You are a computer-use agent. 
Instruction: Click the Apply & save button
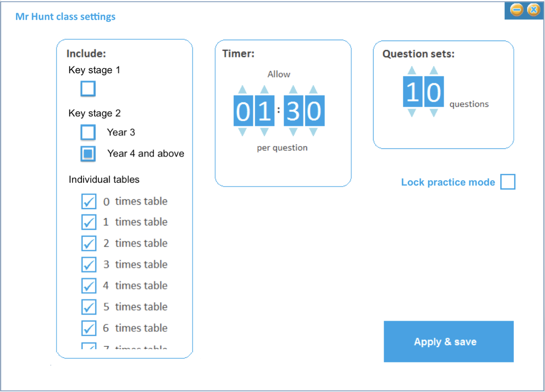point(449,342)
